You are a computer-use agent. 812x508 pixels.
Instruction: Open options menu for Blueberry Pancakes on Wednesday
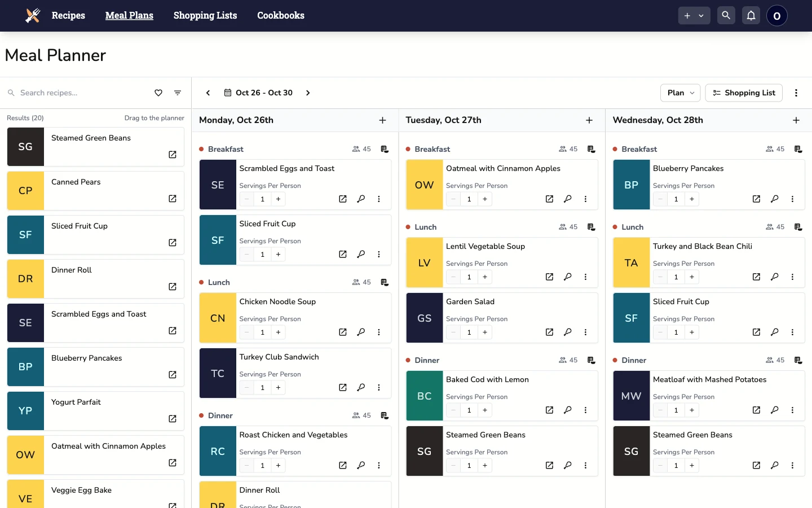coord(792,199)
